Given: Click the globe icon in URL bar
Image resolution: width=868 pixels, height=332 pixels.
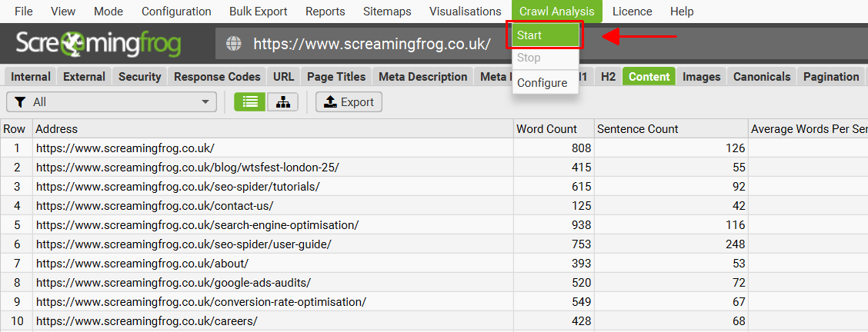Looking at the screenshot, I should coord(235,44).
